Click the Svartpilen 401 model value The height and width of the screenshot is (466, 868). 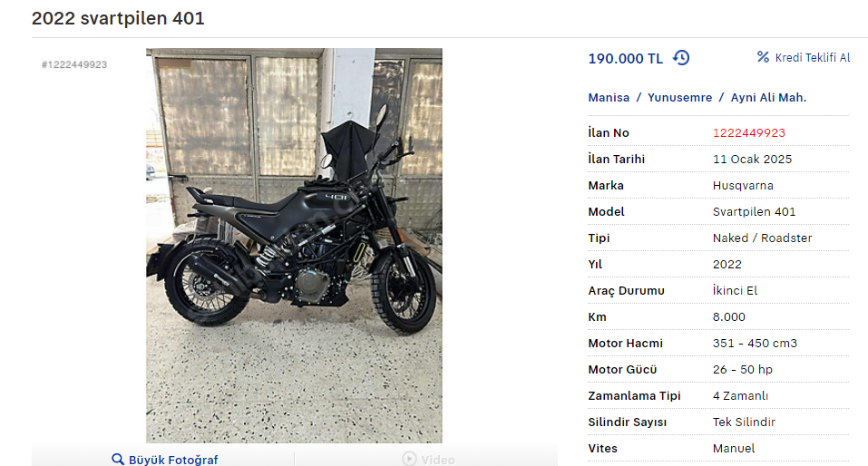754,211
